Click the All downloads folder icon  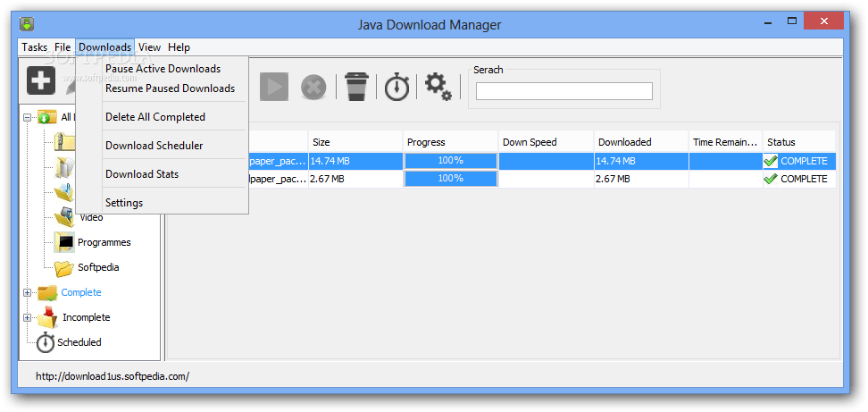[47, 117]
